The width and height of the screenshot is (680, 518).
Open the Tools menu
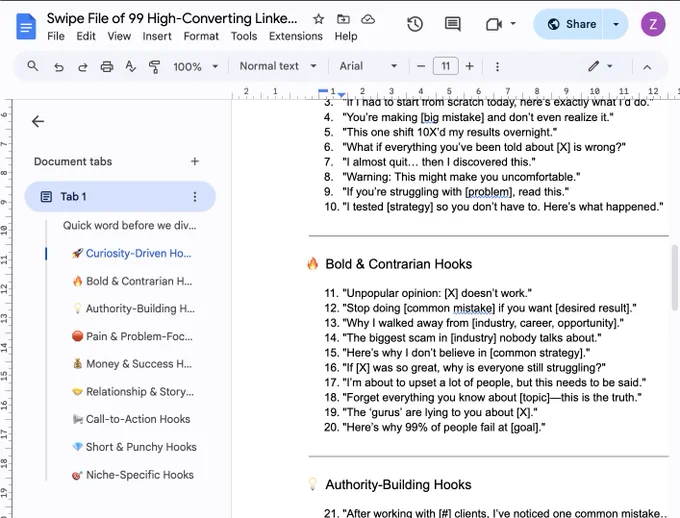click(x=244, y=36)
